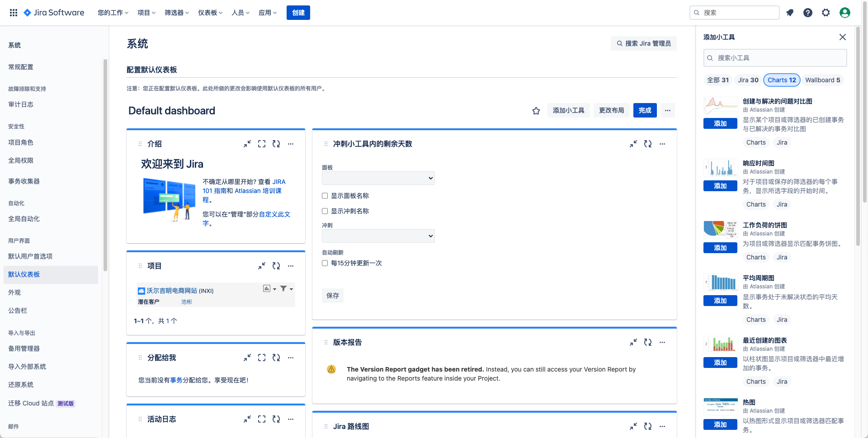Click the 搜索 Jira 管理员 button
This screenshot has height=438, width=868.
click(x=644, y=43)
